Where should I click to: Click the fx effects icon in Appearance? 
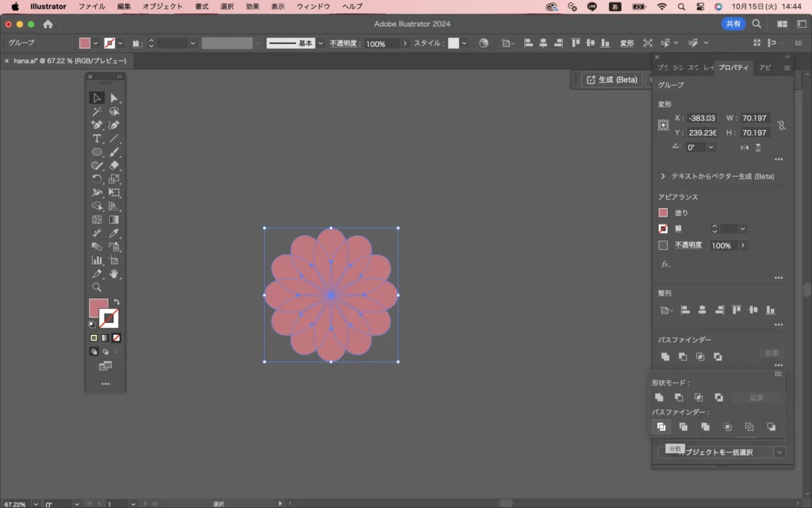coord(665,264)
